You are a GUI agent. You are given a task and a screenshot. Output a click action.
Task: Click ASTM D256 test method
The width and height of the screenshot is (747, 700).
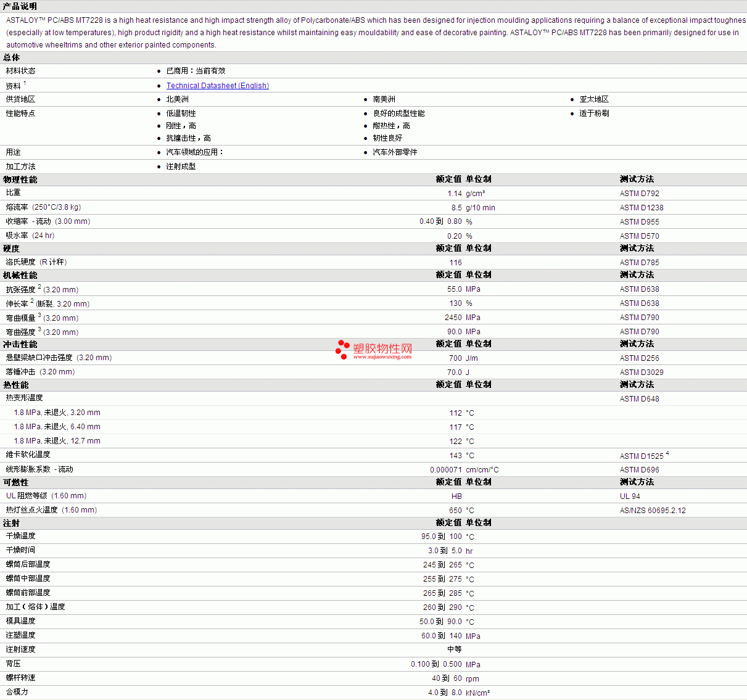[639, 358]
